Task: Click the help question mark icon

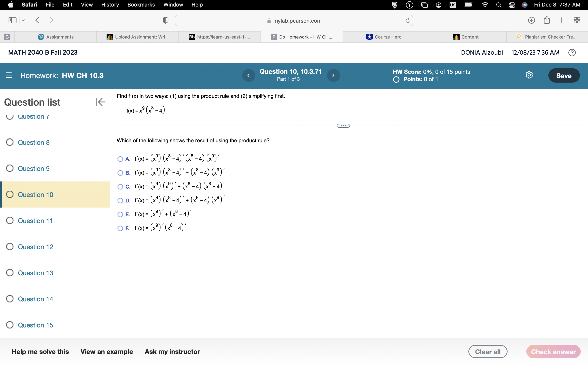Action: tap(572, 52)
